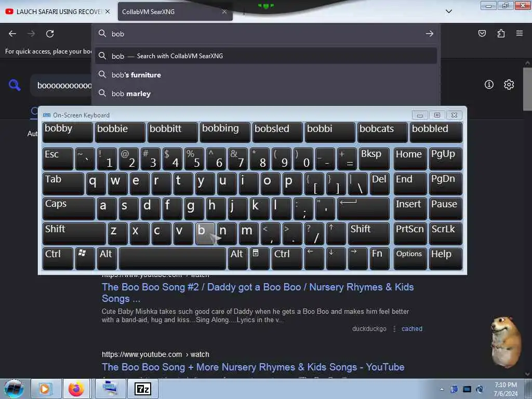Select prediction word bobbled
Image resolution: width=532 pixels, height=399 pixels.
tap(436, 132)
